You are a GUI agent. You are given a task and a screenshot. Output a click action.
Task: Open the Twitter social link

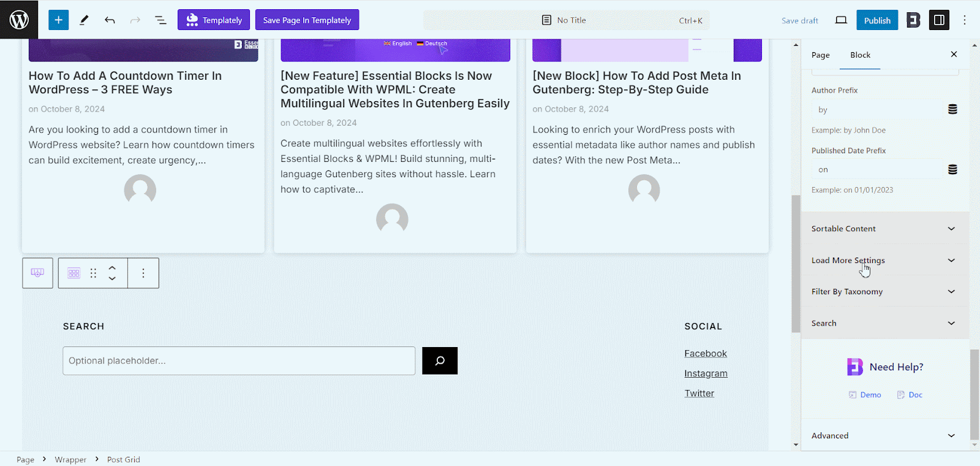click(x=699, y=394)
